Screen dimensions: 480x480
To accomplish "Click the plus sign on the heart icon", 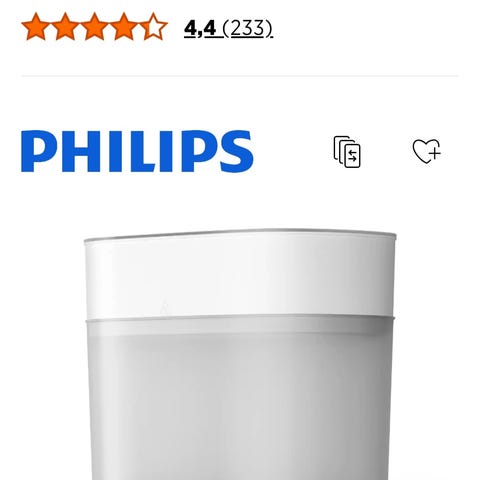I will 435,153.
